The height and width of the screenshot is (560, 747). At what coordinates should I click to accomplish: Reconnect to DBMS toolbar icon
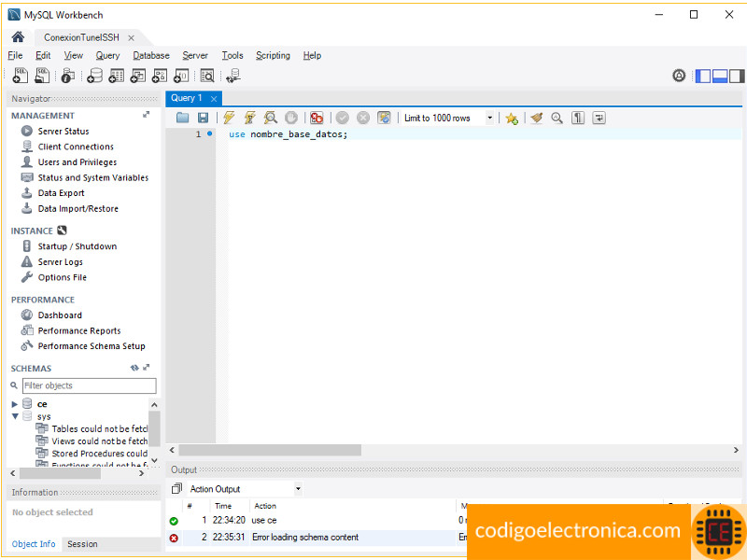pos(233,76)
